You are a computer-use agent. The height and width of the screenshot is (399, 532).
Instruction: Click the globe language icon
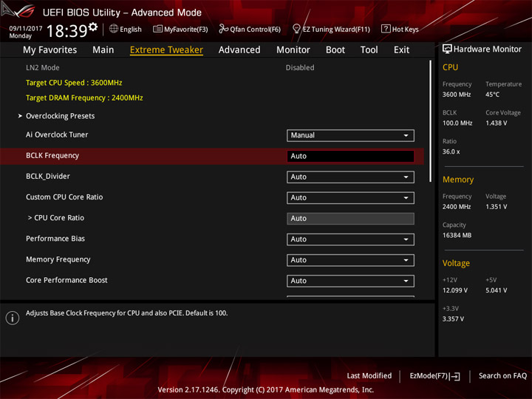pos(114,29)
